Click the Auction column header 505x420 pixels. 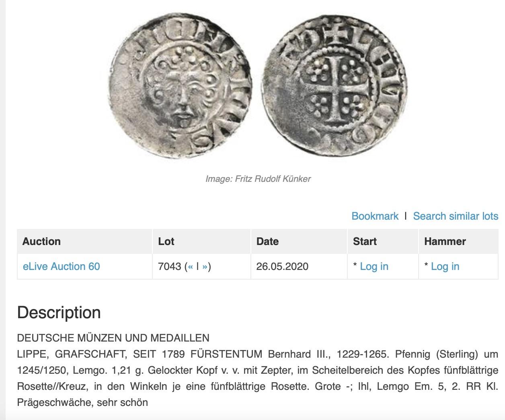pyautogui.click(x=85, y=241)
